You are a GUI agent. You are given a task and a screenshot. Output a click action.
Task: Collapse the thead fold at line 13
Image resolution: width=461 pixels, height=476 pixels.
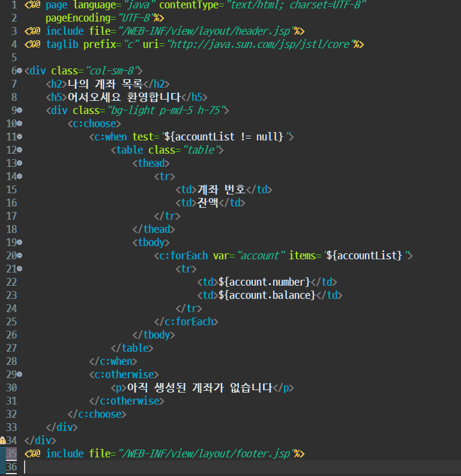[x=20, y=163]
